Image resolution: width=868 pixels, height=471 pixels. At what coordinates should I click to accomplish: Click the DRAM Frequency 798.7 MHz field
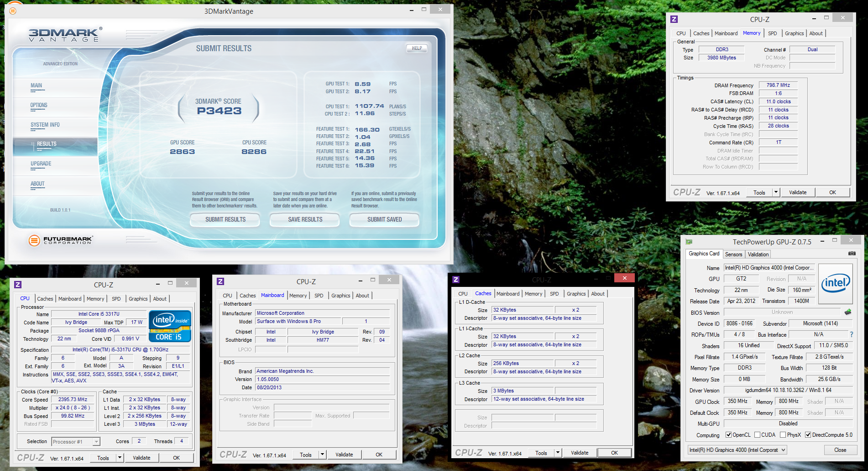coord(778,85)
